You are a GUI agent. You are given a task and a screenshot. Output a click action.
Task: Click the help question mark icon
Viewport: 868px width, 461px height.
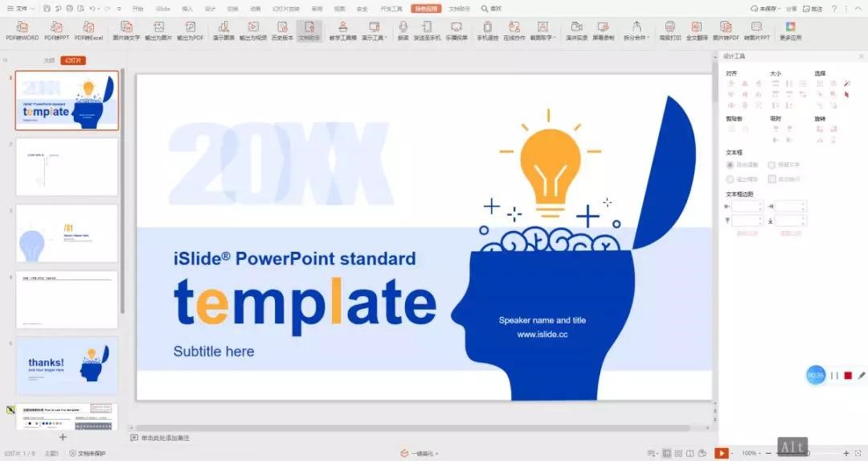[834, 9]
